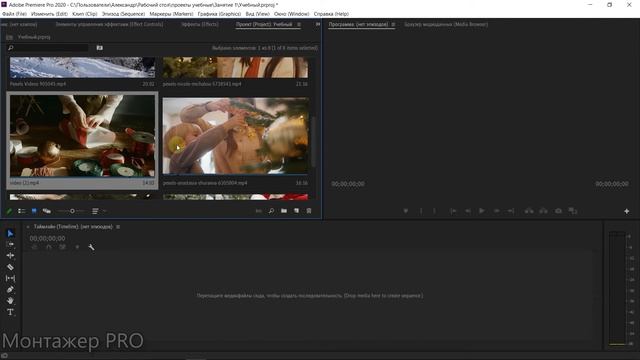
Task: Click Lift button in Program monitor
Action: click(529, 211)
